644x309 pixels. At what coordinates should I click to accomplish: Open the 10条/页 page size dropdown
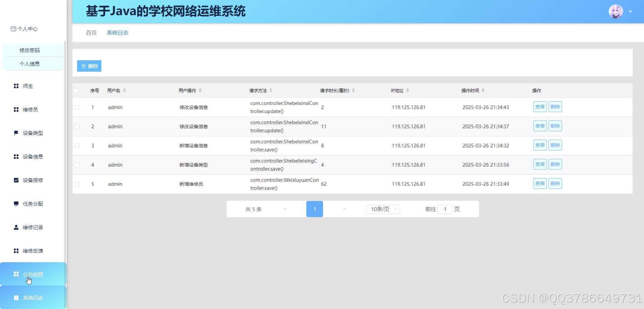coord(382,209)
